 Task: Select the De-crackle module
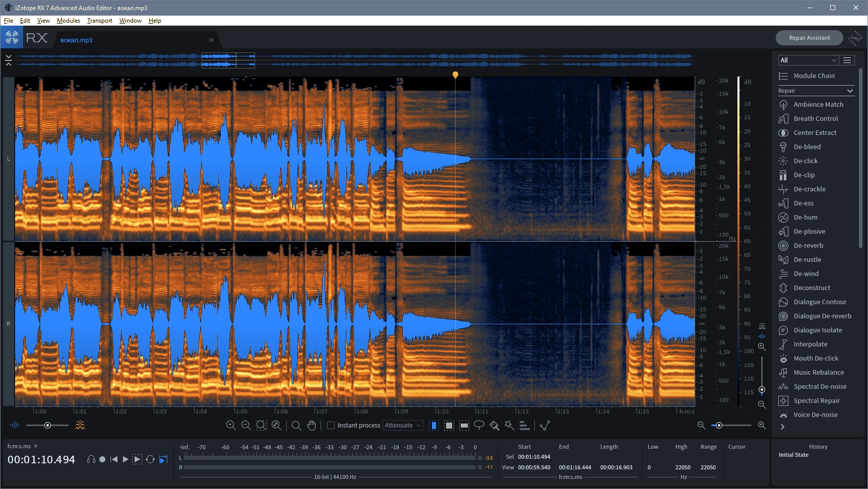pos(802,189)
